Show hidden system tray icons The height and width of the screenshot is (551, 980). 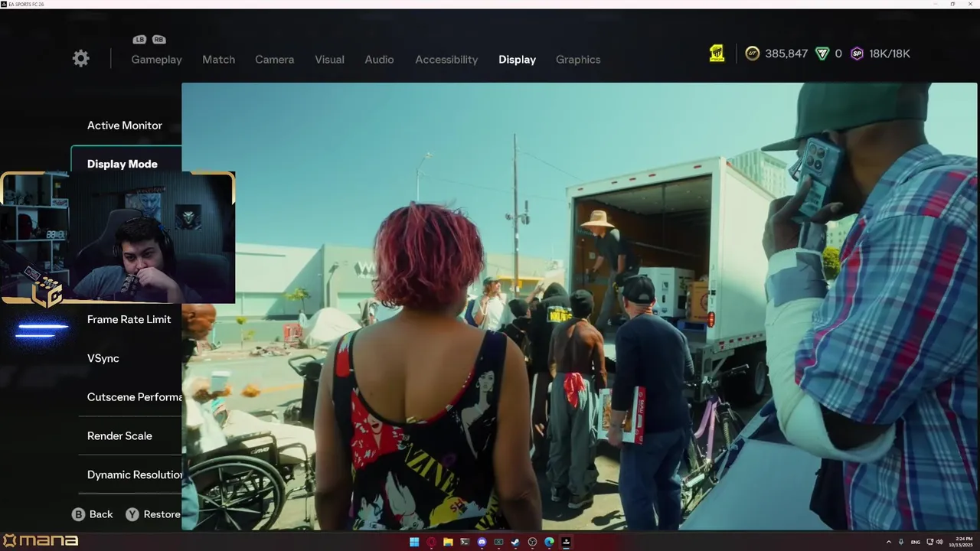[x=889, y=542]
